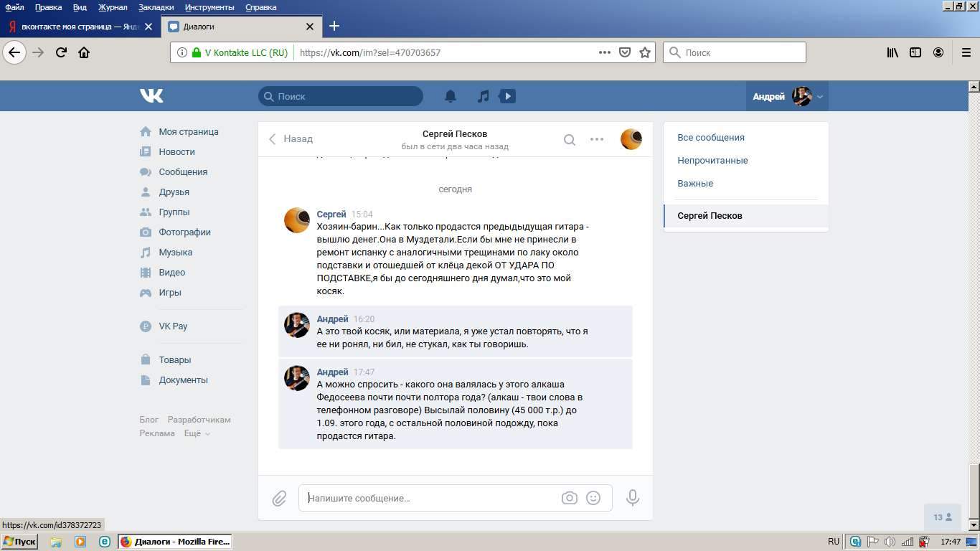Open VK Pay in the sidebar
The image size is (980, 551).
173,326
